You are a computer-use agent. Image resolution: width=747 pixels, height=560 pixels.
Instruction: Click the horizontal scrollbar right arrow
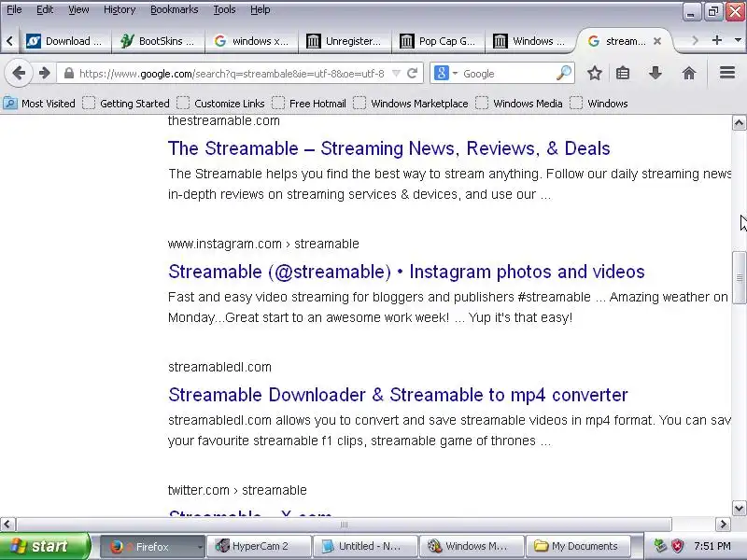(723, 525)
